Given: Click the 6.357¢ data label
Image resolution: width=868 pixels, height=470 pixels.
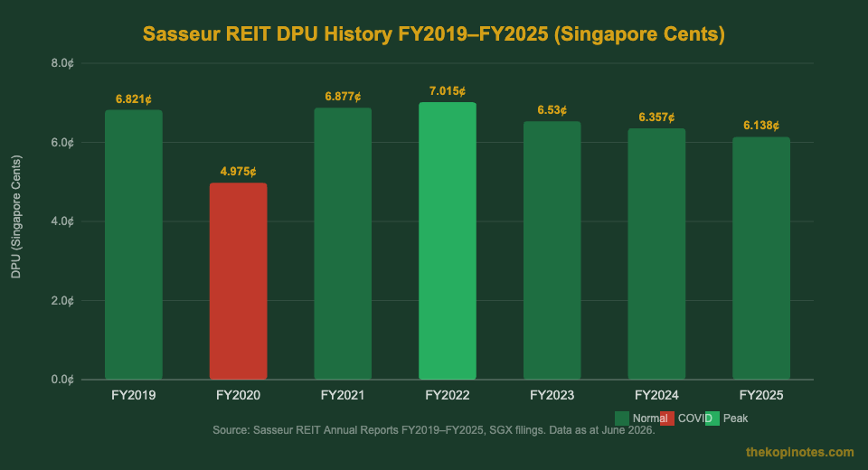Looking at the screenshot, I should coord(656,117).
